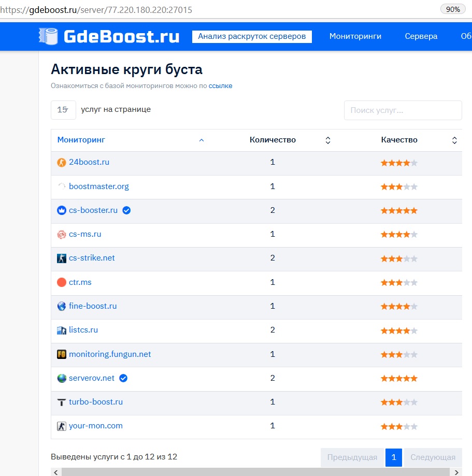Screen dimensions: 472x476
Task: Click the boostmaster.org site icon
Action: [x=62, y=186]
